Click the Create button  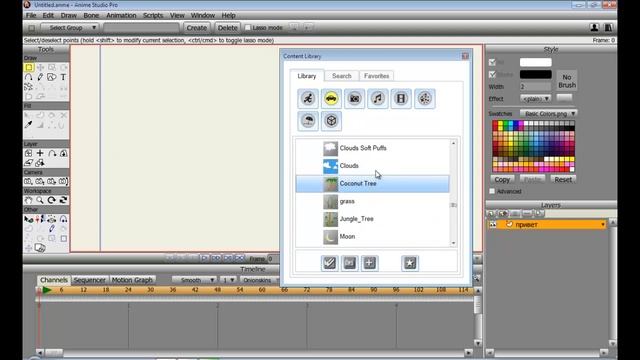click(197, 28)
